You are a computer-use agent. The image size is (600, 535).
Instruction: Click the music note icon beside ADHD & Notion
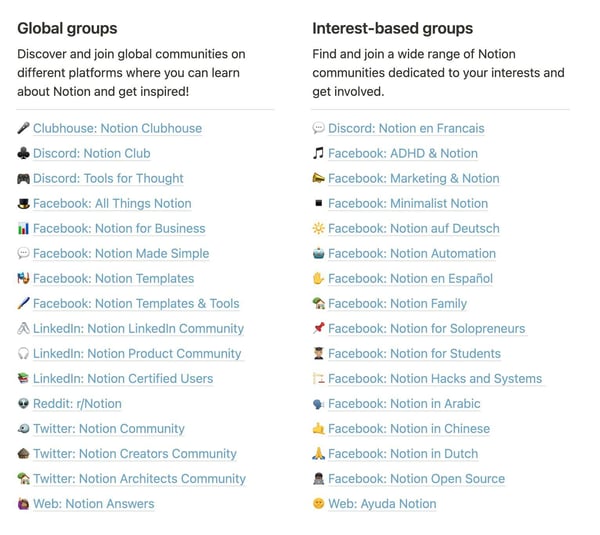click(318, 153)
